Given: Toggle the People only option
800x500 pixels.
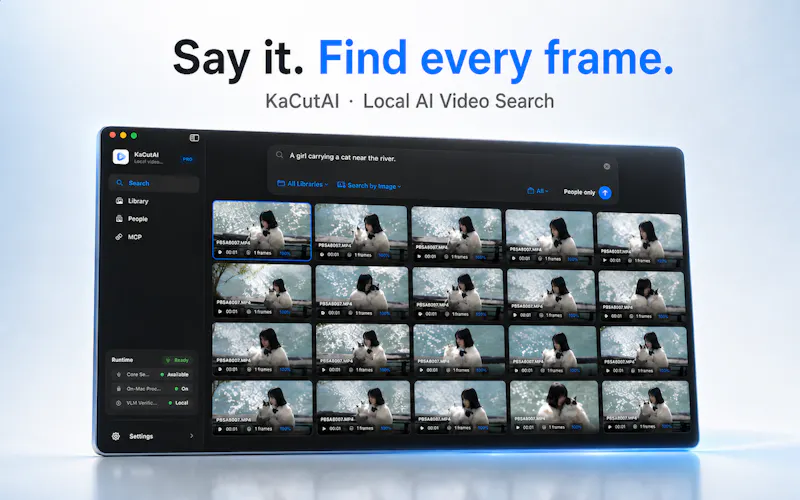Looking at the screenshot, I should [x=579, y=192].
